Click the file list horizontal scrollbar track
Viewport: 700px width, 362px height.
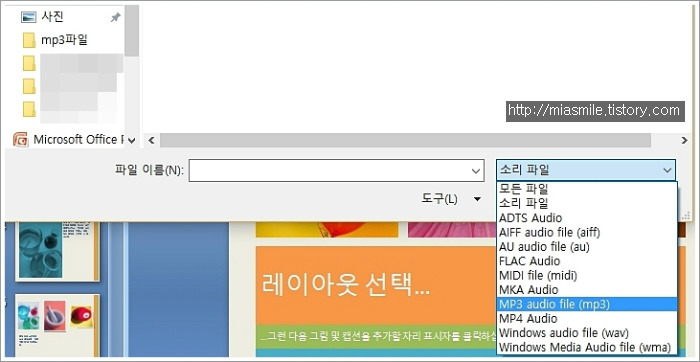[x=405, y=140]
